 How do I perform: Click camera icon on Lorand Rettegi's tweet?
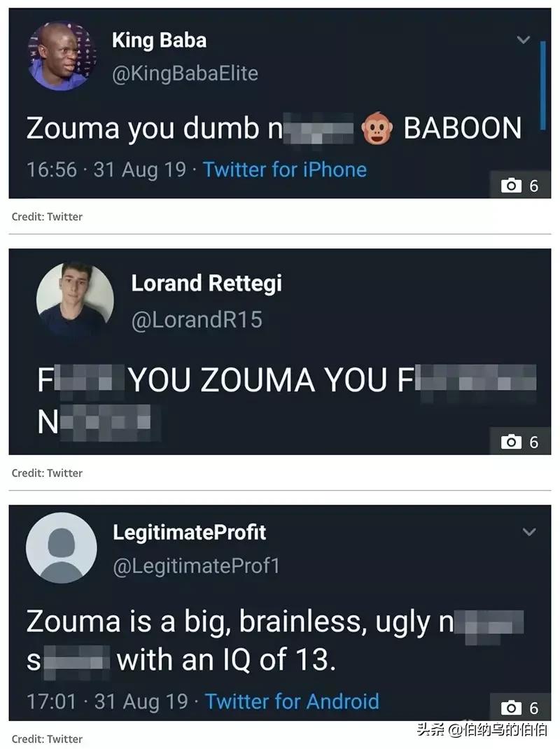pyautogui.click(x=512, y=442)
